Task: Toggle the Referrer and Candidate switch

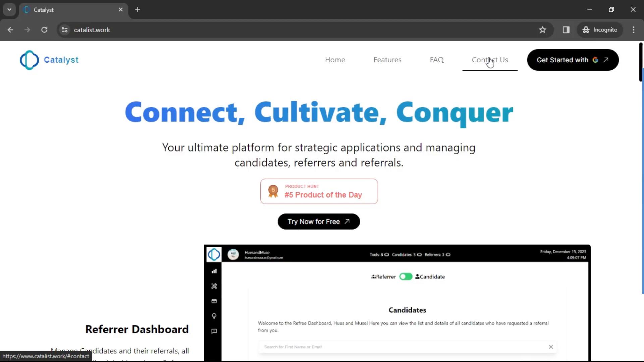Action: pos(405,276)
